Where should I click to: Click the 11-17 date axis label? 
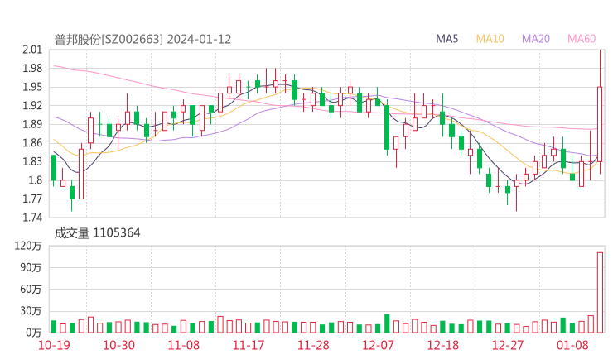[x=249, y=345]
